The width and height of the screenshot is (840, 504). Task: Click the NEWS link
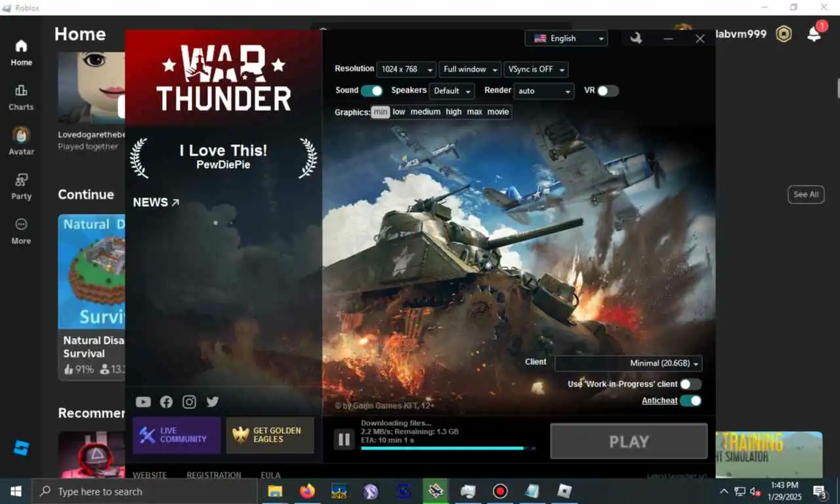156,202
